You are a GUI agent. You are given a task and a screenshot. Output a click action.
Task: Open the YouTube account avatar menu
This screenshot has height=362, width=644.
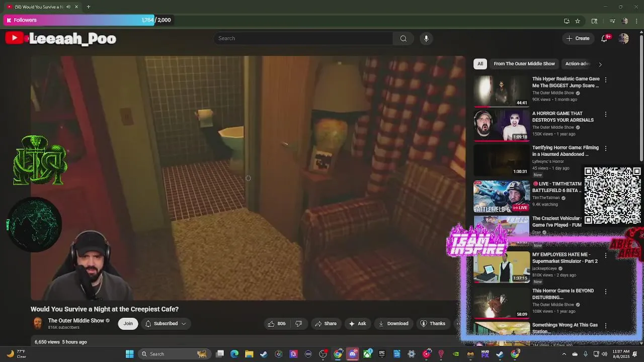pos(623,39)
